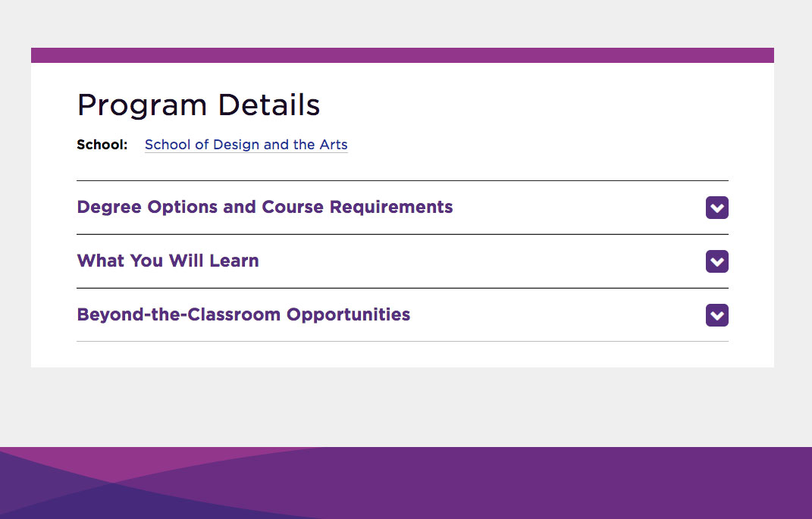Expand Degree Options section via chevron icon
The height and width of the screenshot is (519, 812).
(716, 208)
